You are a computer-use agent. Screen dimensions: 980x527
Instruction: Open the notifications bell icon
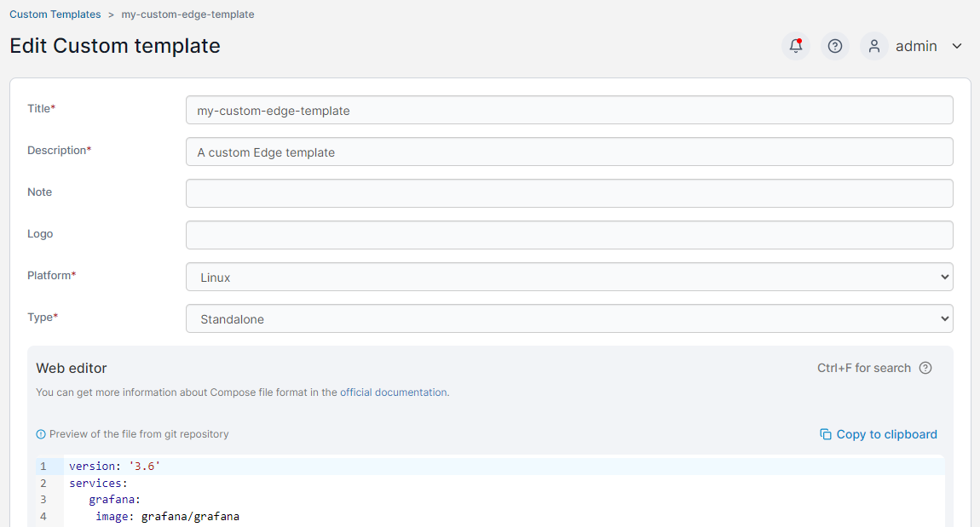[796, 46]
